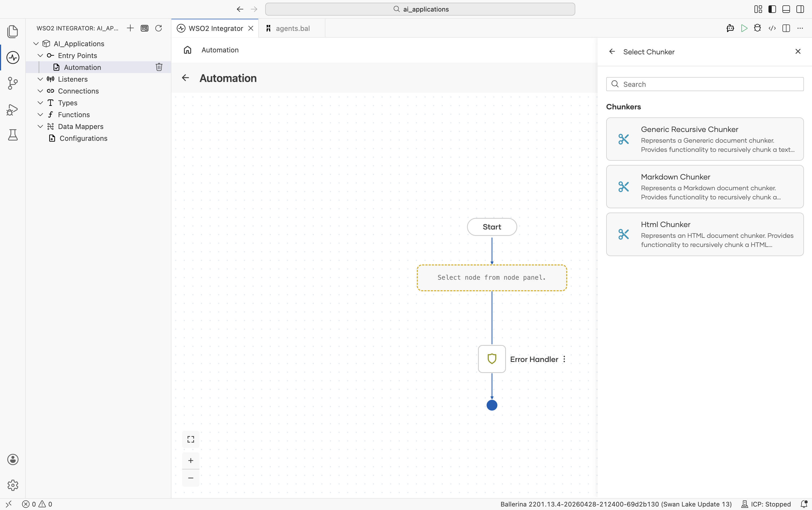
Task: Open the Configurations tree item
Action: click(x=98, y=138)
